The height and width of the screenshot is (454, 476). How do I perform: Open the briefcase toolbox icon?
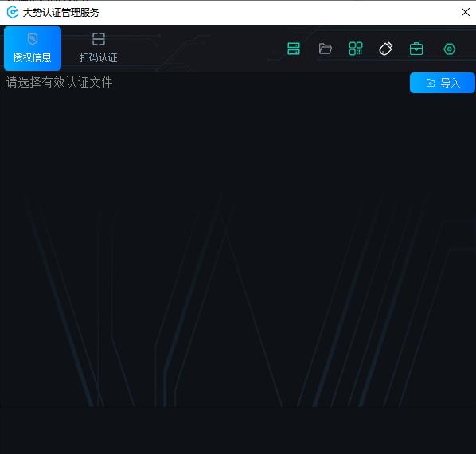416,49
